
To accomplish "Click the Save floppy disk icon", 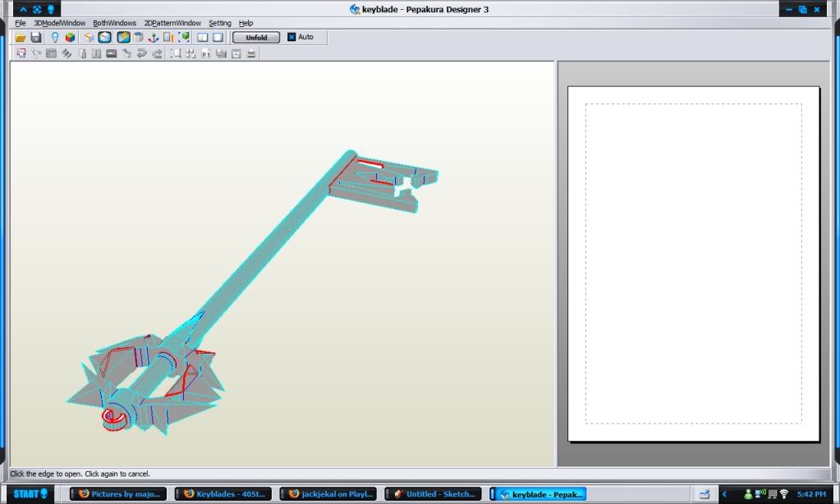I will pyautogui.click(x=36, y=38).
